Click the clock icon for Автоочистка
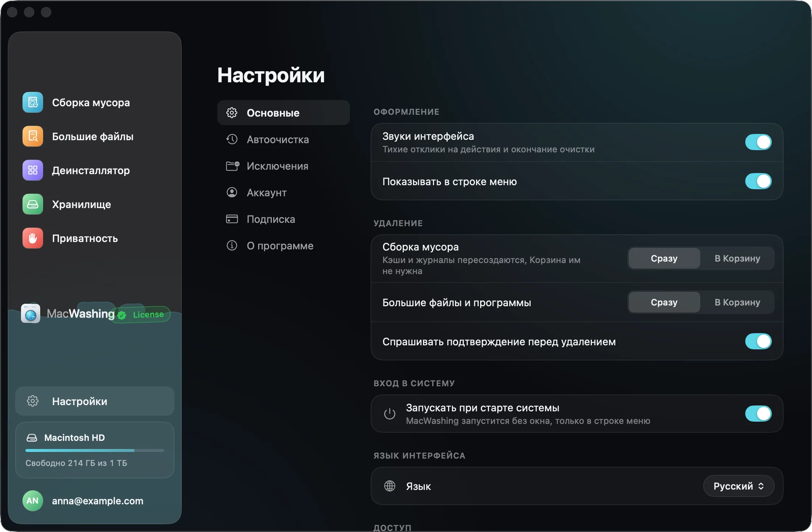 click(232, 139)
